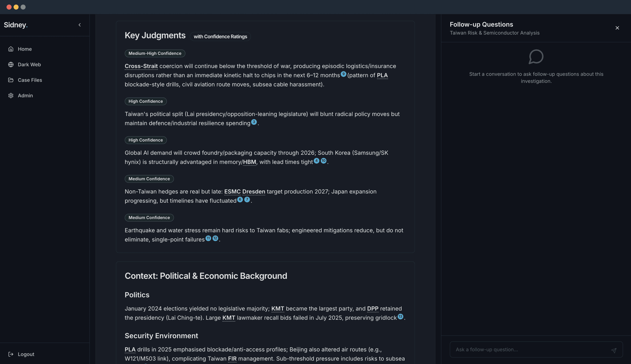
Task: Open citation 13 in Politics section
Action: [400, 316]
